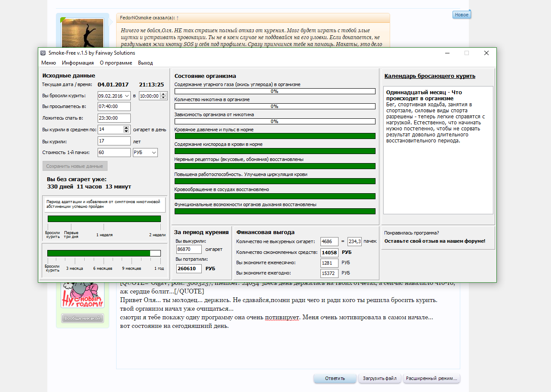Click the Зависимость организма от никотина progress bar
Viewport: 551px width, 392px height.
(275, 121)
